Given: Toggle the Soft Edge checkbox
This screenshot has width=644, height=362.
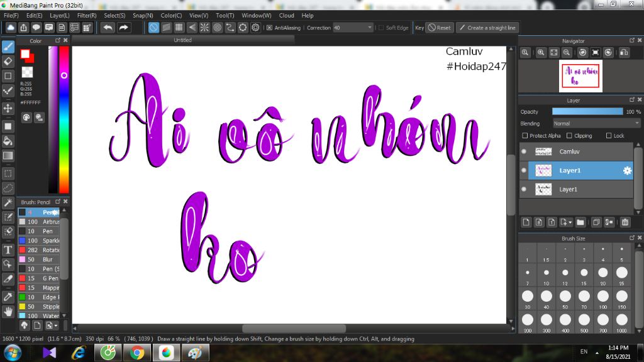Looking at the screenshot, I should tap(381, 28).
